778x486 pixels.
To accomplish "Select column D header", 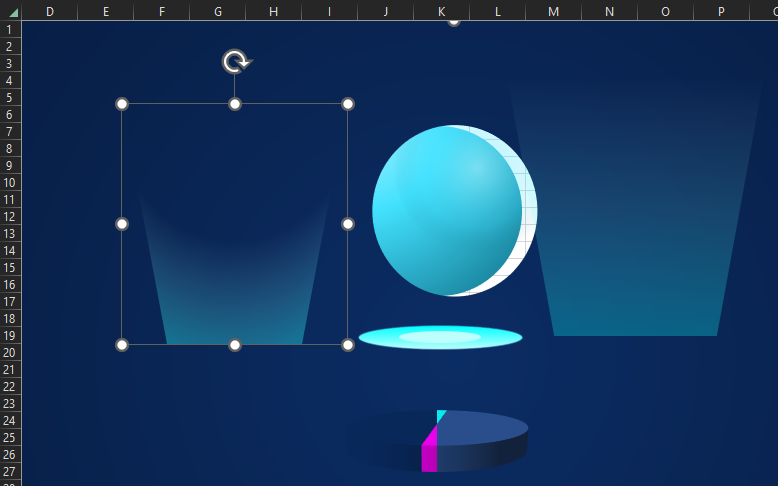I will click(49, 11).
